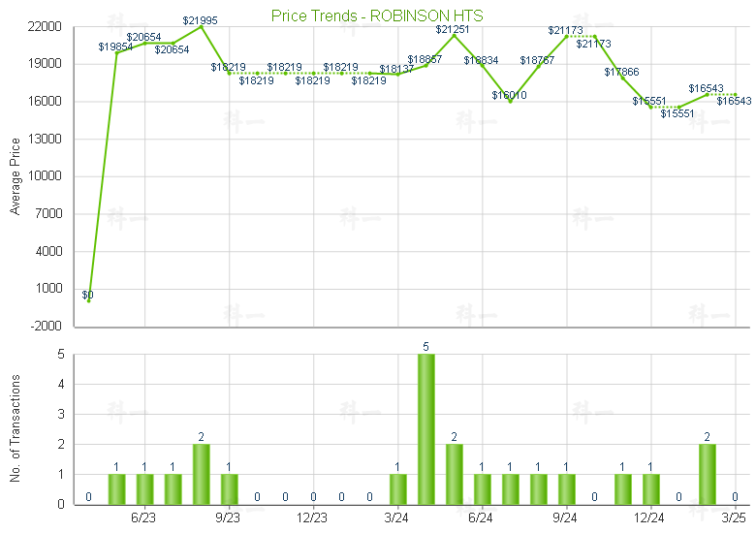The width and height of the screenshot is (756, 533).
Task: Click the 1-transaction bar at 3/24
Action: pos(397,489)
